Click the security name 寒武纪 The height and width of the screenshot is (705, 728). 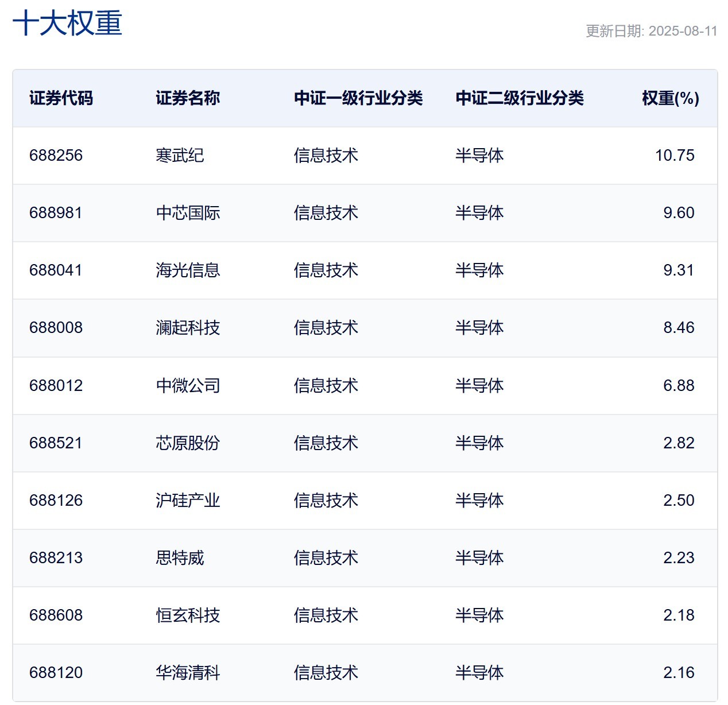point(180,156)
